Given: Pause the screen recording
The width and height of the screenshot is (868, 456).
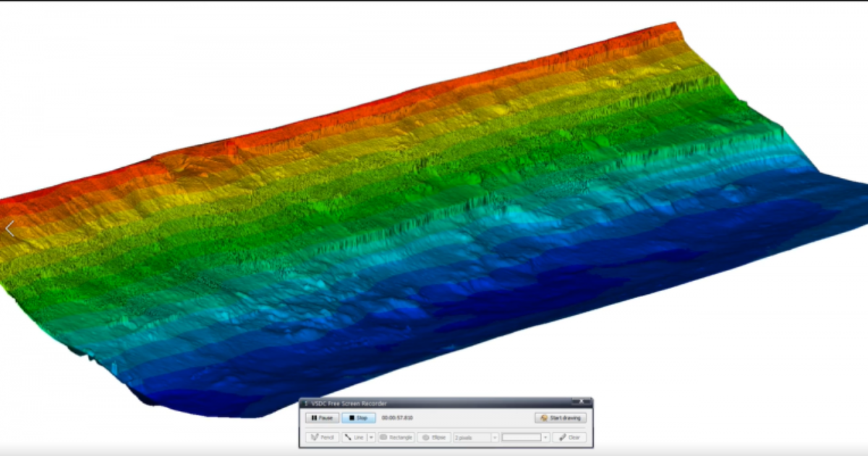Looking at the screenshot, I should (x=322, y=418).
